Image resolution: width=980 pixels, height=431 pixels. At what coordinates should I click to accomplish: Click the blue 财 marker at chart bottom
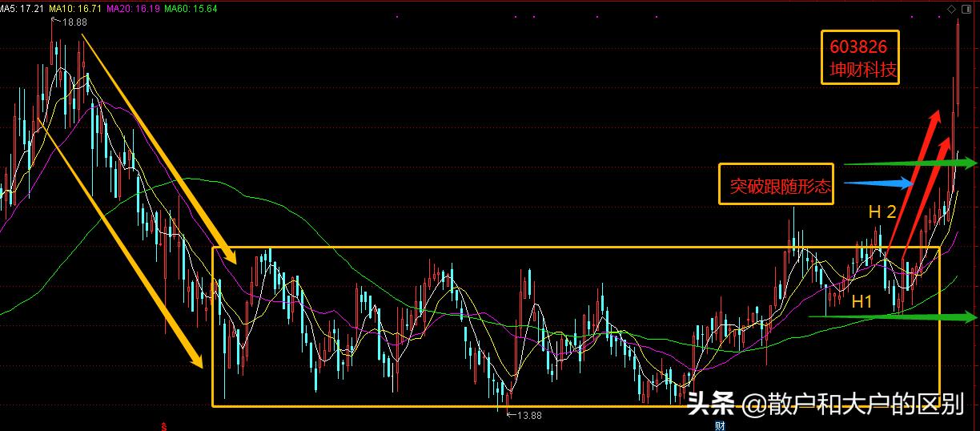click(x=720, y=425)
